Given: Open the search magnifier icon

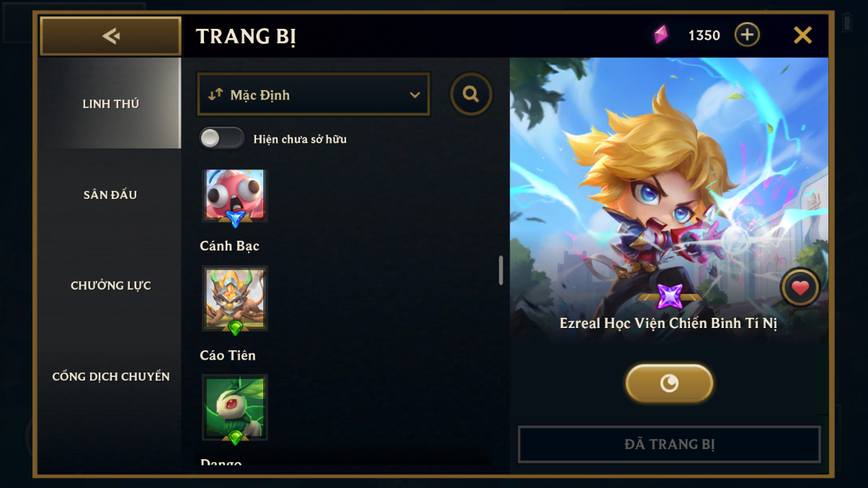Looking at the screenshot, I should 471,94.
